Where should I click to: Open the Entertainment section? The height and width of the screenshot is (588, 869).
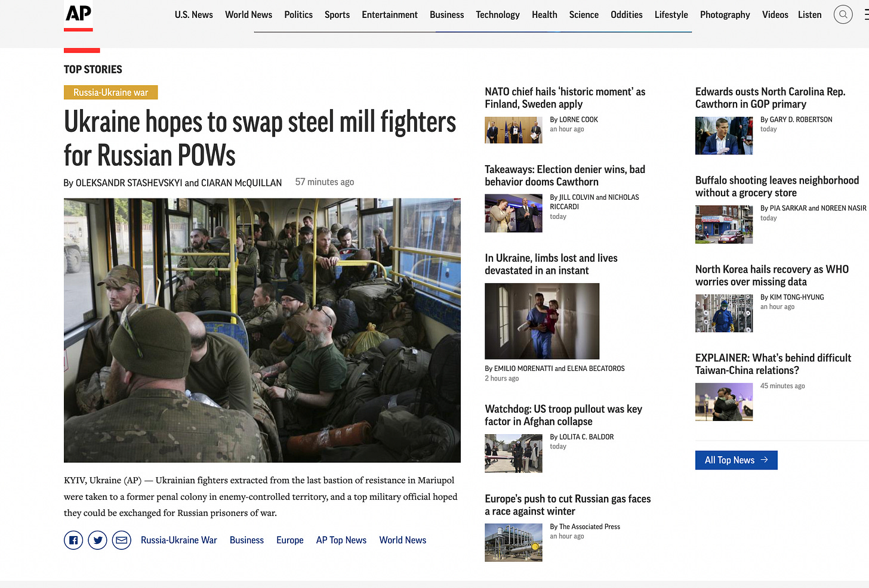(x=390, y=15)
